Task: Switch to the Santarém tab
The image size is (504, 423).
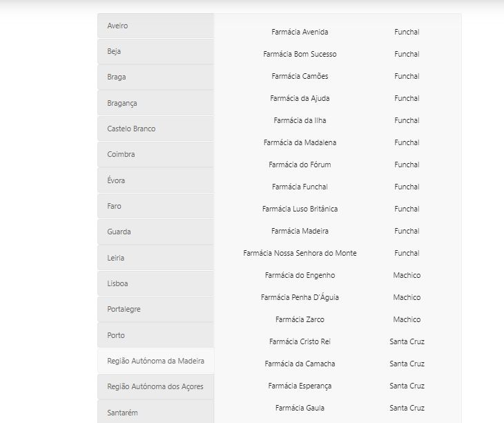Action: click(155, 413)
